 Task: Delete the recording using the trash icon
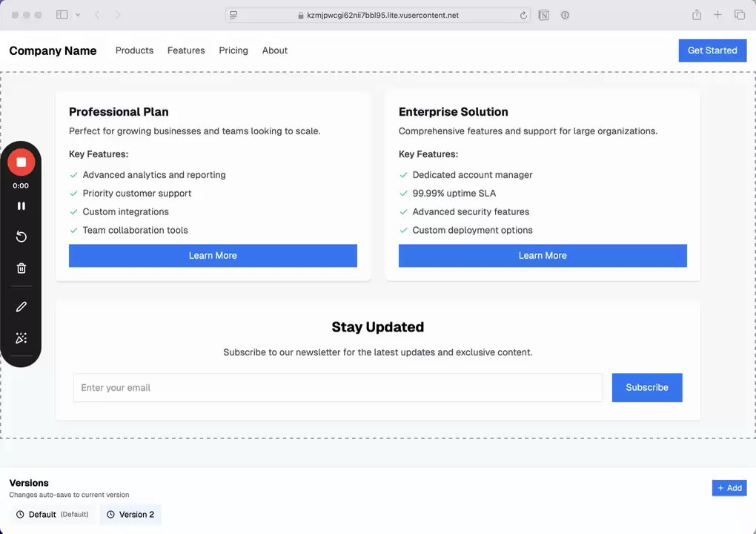[x=21, y=268]
